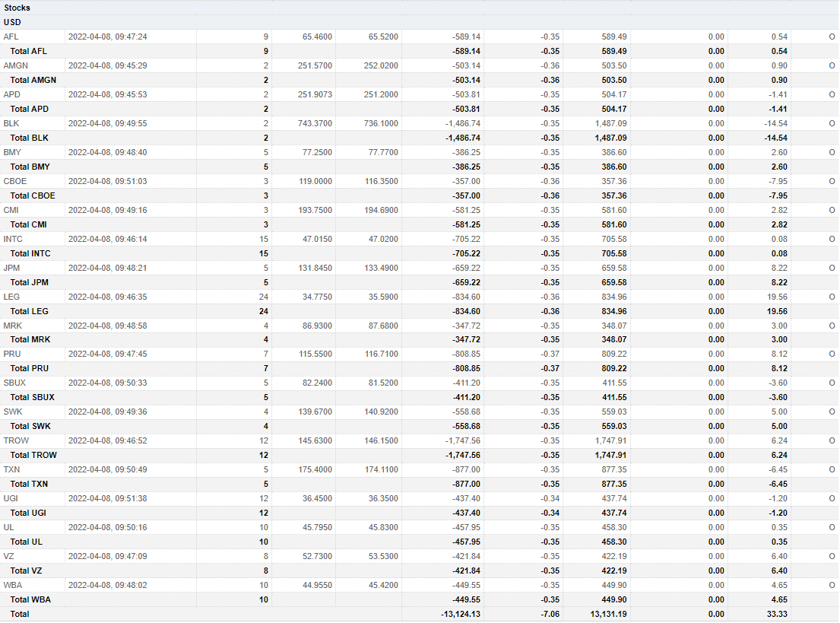Viewport: 840px width, 623px height.
Task: Select the BLK symbol cell
Action: [11, 124]
